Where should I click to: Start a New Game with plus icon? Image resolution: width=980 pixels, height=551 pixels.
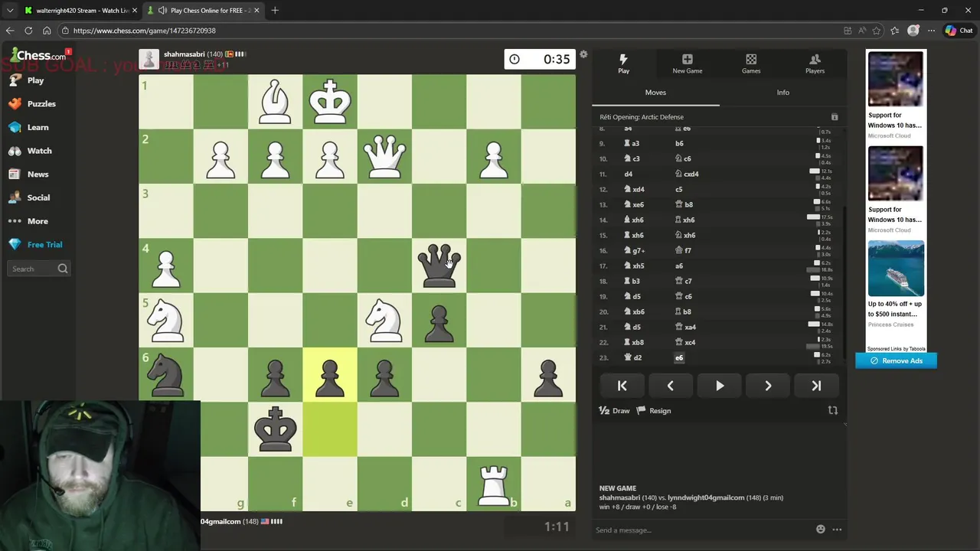[687, 64]
